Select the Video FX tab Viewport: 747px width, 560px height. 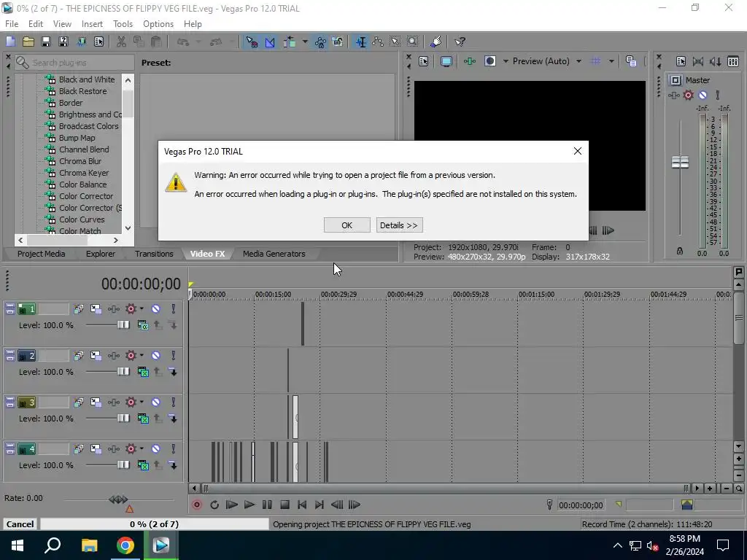(207, 254)
